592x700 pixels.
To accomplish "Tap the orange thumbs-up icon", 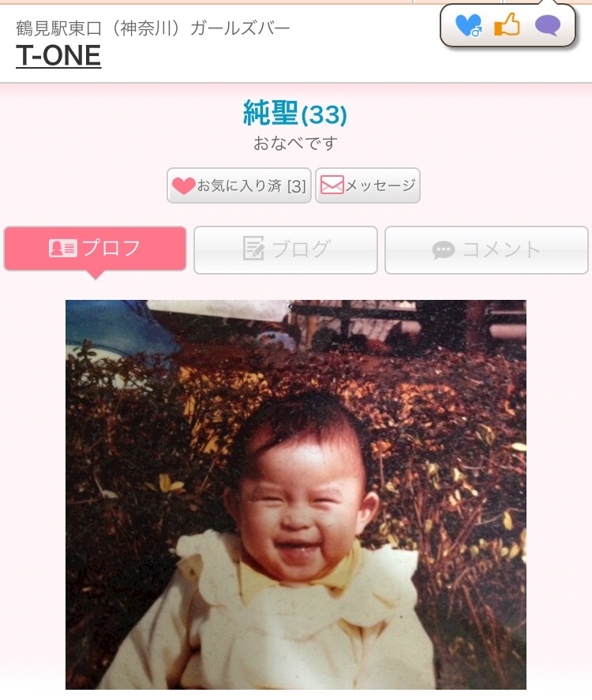I will point(508,24).
